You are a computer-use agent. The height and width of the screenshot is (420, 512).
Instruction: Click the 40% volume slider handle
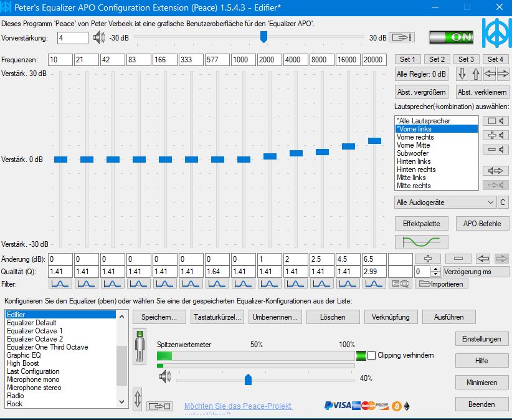pyautogui.click(x=248, y=379)
